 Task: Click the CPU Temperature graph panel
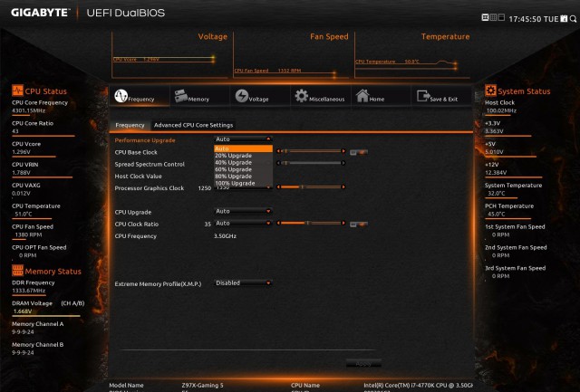[412, 55]
